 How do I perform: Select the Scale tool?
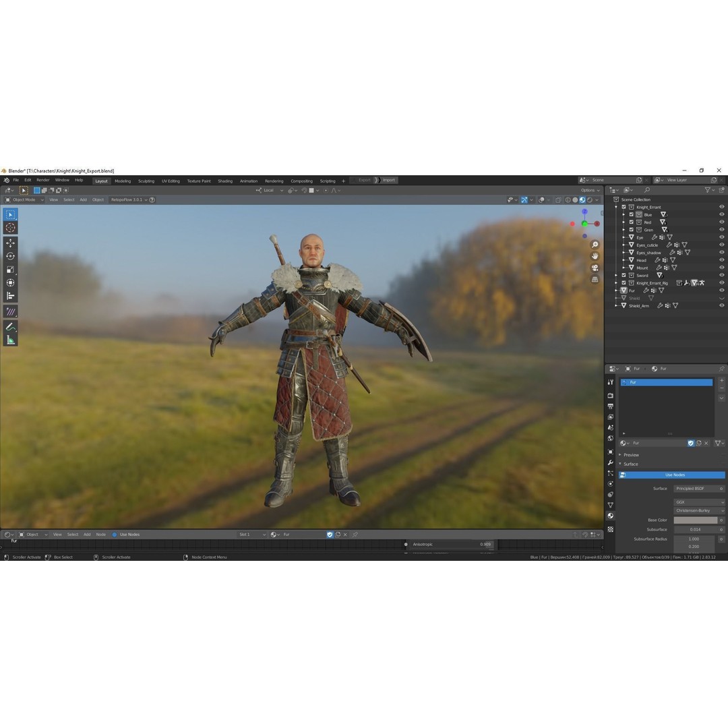pos(10,269)
